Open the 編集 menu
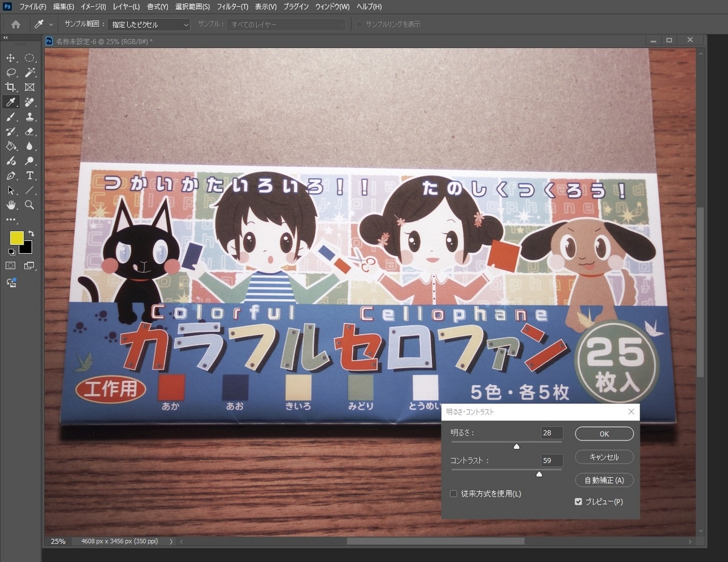The height and width of the screenshot is (562, 728). click(64, 7)
